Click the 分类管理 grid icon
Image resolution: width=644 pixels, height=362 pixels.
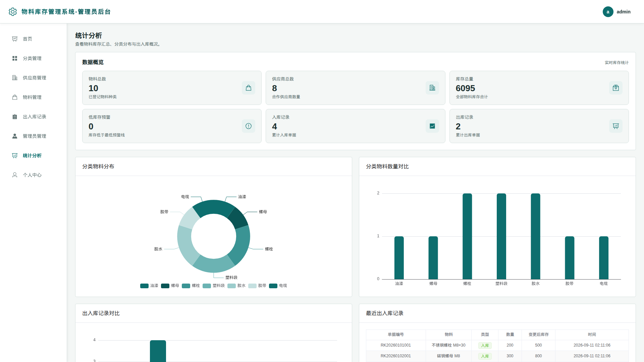[x=15, y=58]
